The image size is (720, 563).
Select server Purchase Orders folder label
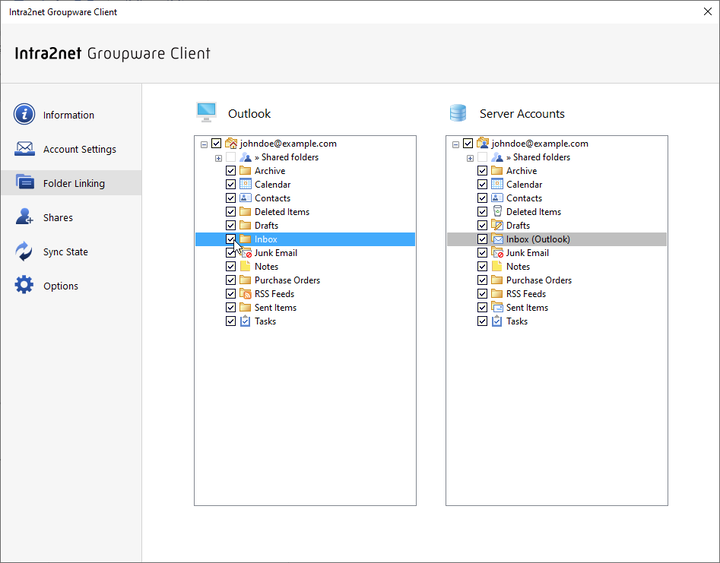(x=539, y=280)
